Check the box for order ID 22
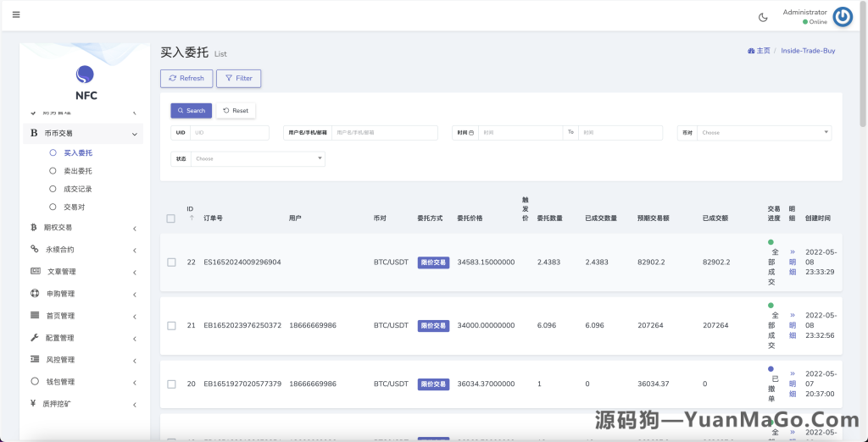This screenshot has height=442, width=868. 171,262
